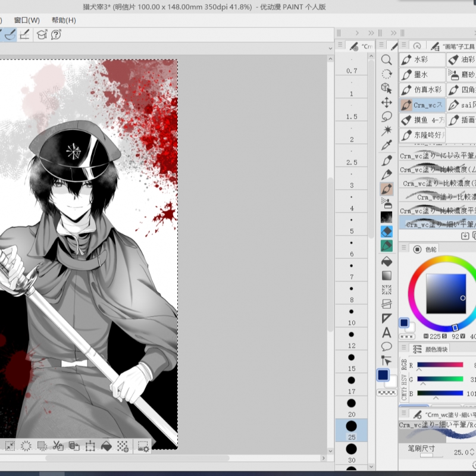This screenshot has width=476, height=476.
Task: Select the HSV vertical tab
Action: [x=404, y=381]
